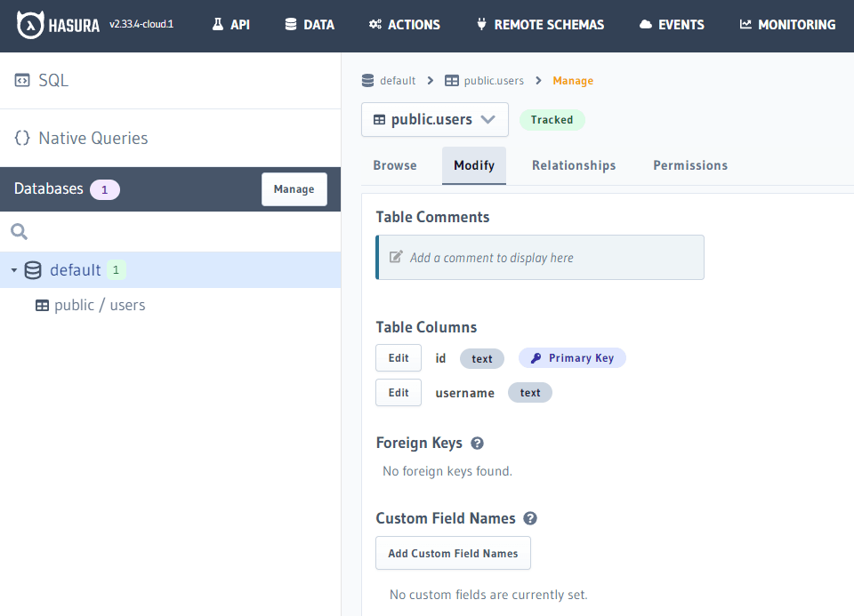Click the DATA database icon
The width and height of the screenshot is (854, 616).
pos(291,25)
